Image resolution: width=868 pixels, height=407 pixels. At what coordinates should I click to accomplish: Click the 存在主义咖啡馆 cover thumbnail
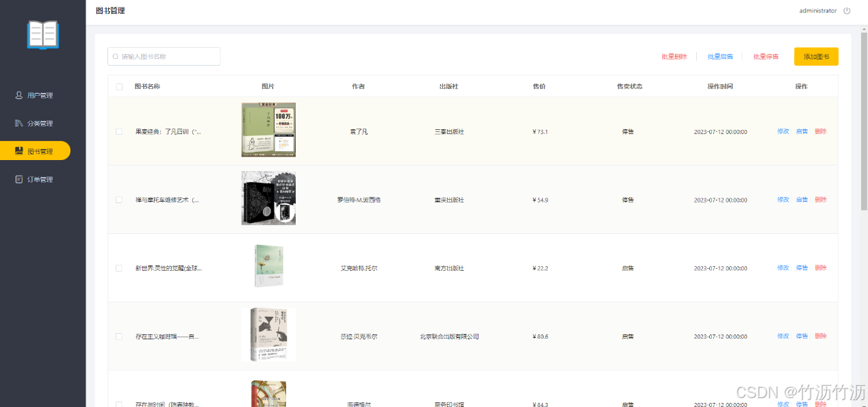point(268,334)
